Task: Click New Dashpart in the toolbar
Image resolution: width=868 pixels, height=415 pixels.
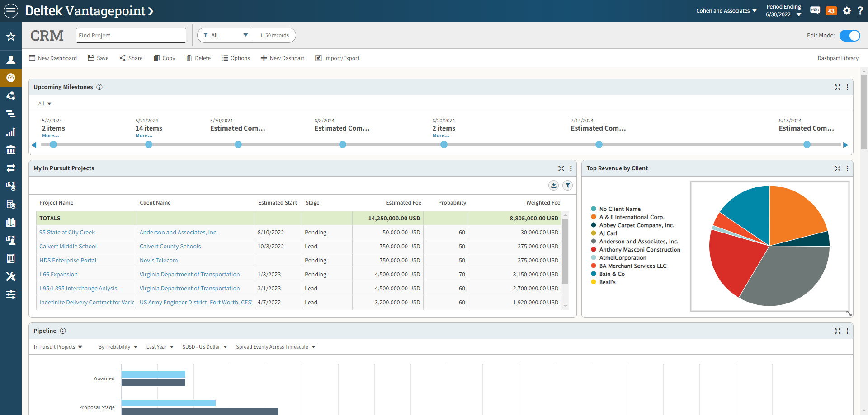Action: tap(283, 58)
